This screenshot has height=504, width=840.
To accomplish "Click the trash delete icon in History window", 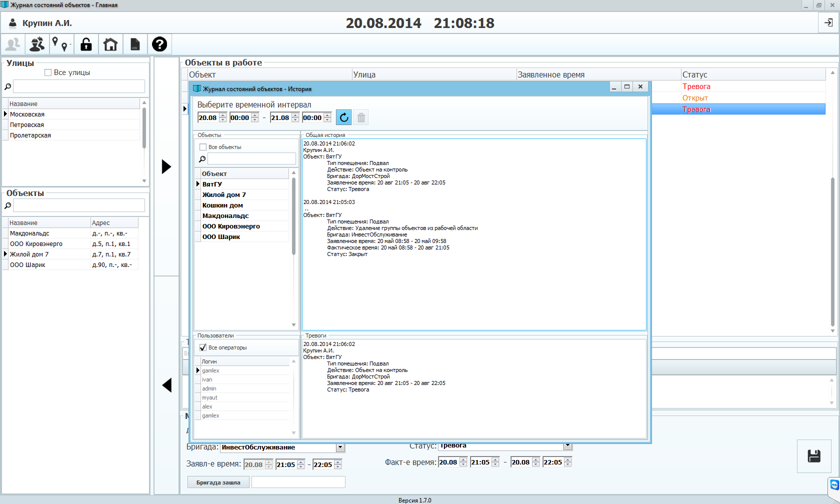I will [x=361, y=117].
